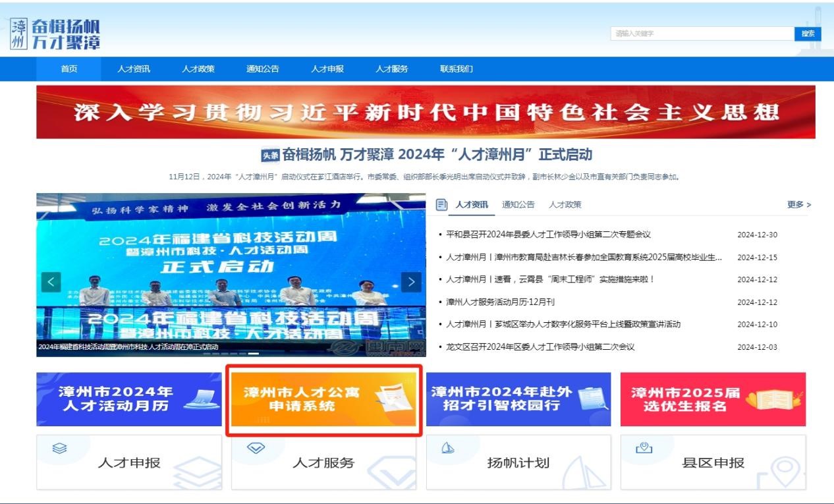Viewport: 834px width, 504px height.
Task: Open 漳州市2024年人才活动月历 banner
Action: point(129,399)
